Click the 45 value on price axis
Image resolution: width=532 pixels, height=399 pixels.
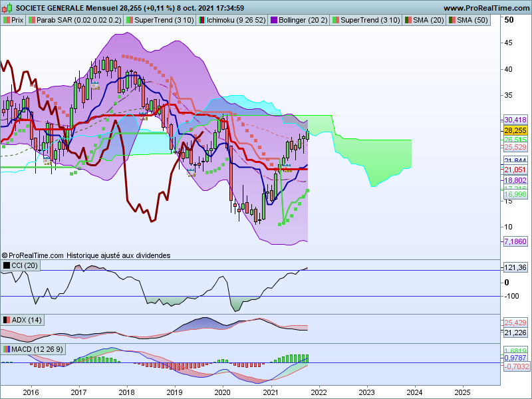click(508, 43)
